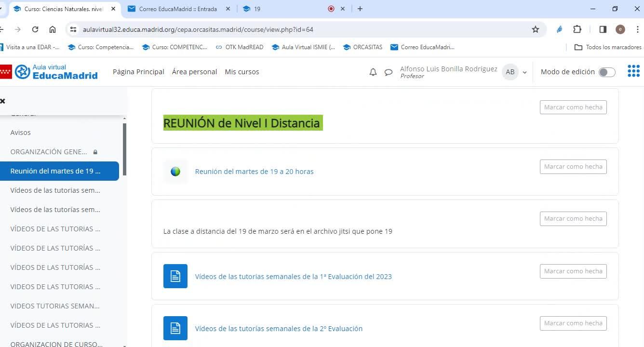Close the Curso: Ciencias Naturales tab

click(114, 9)
